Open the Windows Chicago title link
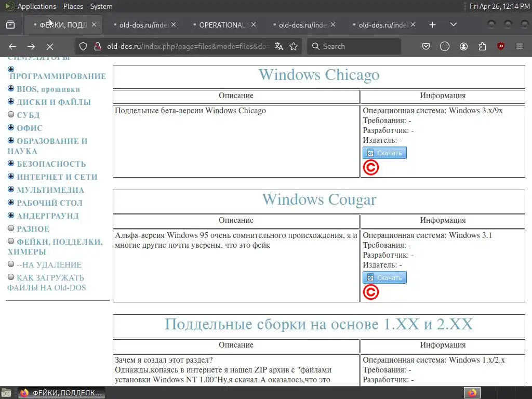Image resolution: width=532 pixels, height=399 pixels. pyautogui.click(x=319, y=75)
